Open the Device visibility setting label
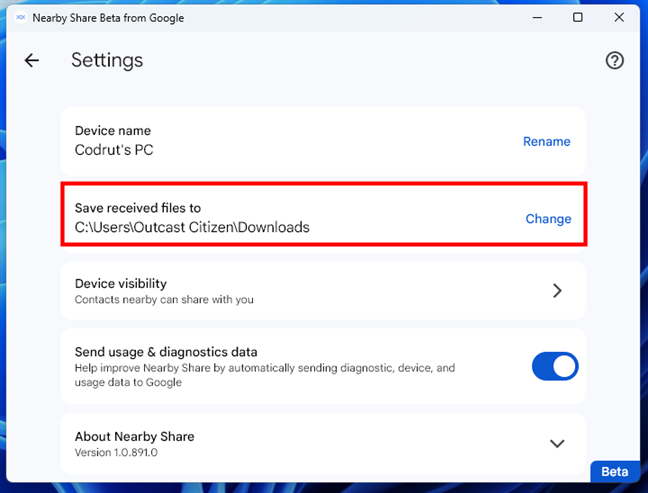This screenshot has height=493, width=648. click(121, 284)
